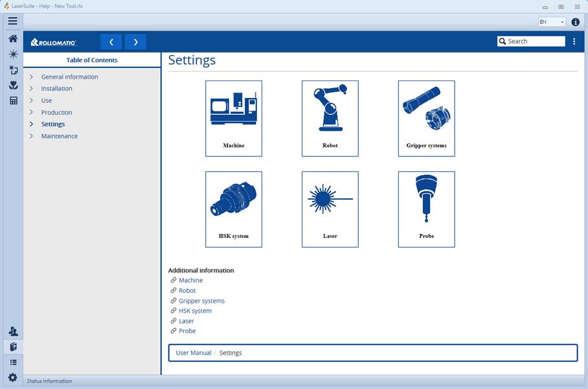Open the Machine settings tile
588x389 pixels.
pyautogui.click(x=234, y=118)
